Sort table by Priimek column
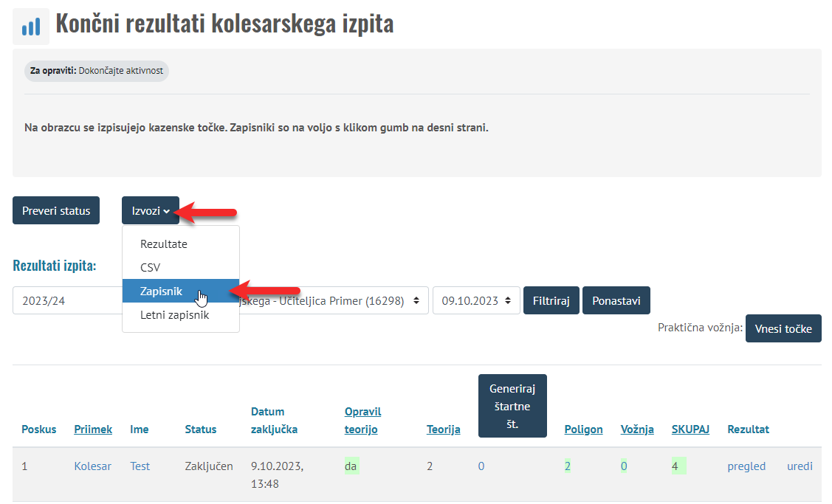 pyautogui.click(x=93, y=429)
